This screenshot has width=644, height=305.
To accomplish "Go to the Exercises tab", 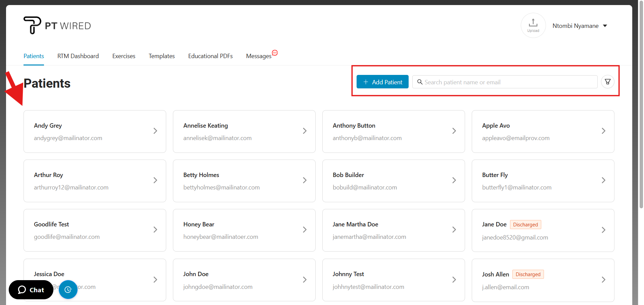I will [x=124, y=56].
